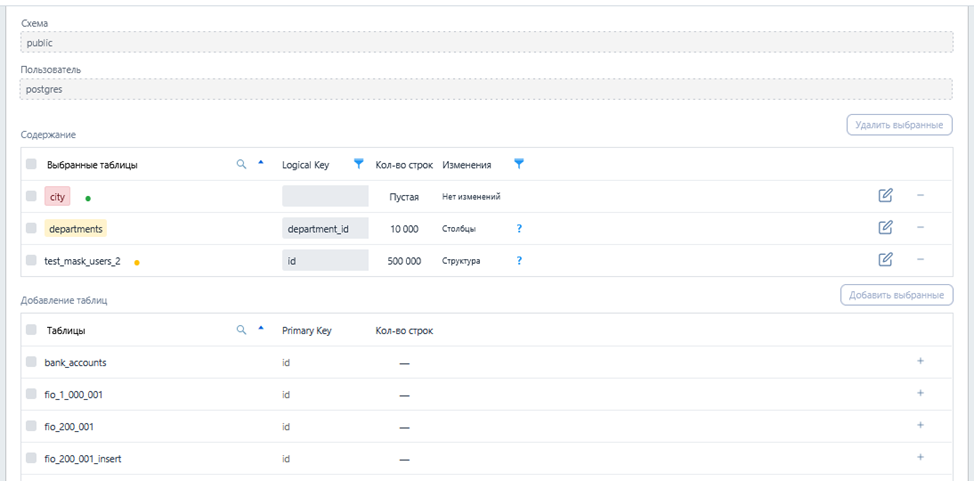Image resolution: width=974 pixels, height=481 pixels.
Task: Click the Схема field containing public
Action: click(x=486, y=43)
